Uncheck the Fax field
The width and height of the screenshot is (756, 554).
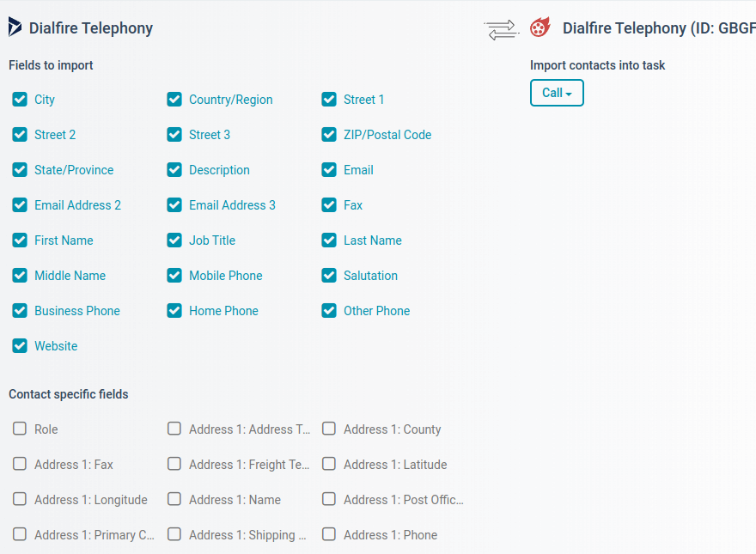point(329,205)
